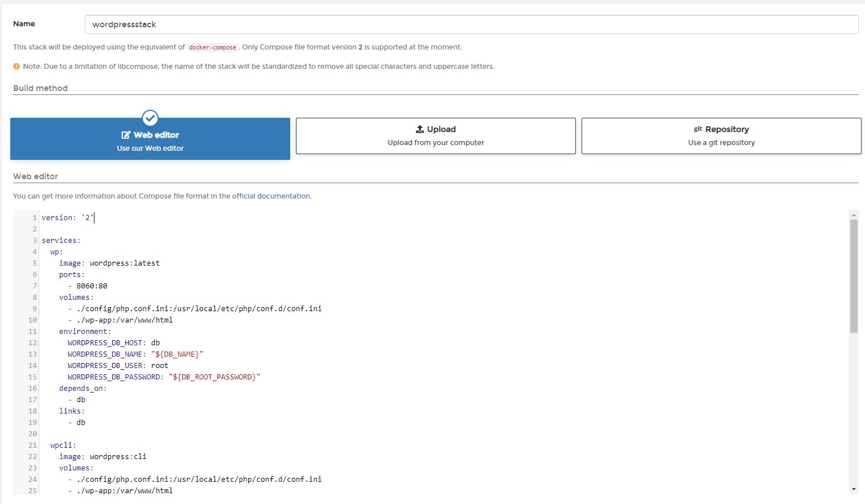Click the WORDPRESS_DB_NAME line
This screenshot has height=504, width=865.
coord(135,354)
